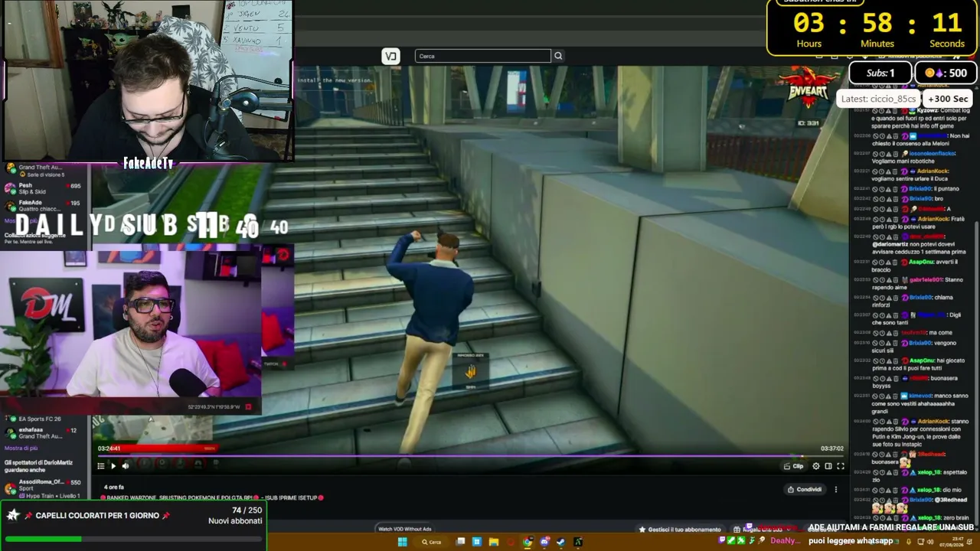Viewport: 980px width, 551px height.
Task: Expand Mostra di più in the sidebar
Action: coord(21,448)
